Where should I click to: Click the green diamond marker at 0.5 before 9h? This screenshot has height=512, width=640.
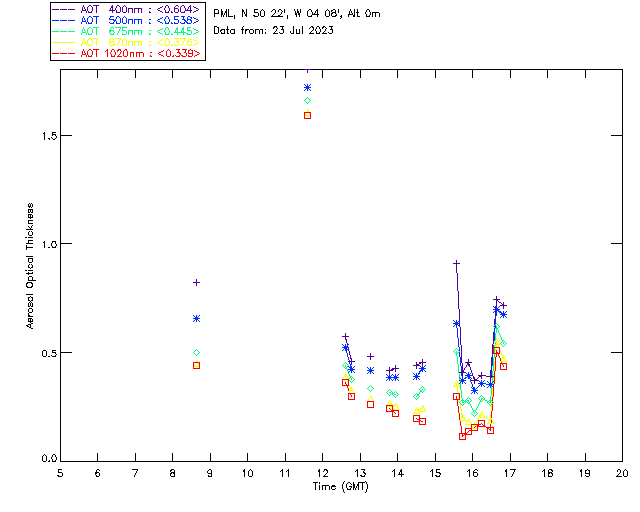click(x=196, y=352)
